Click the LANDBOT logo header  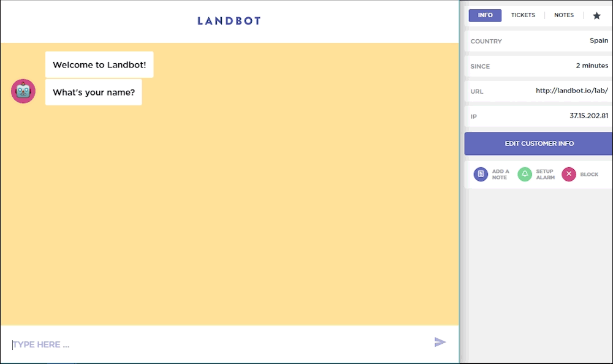click(229, 21)
